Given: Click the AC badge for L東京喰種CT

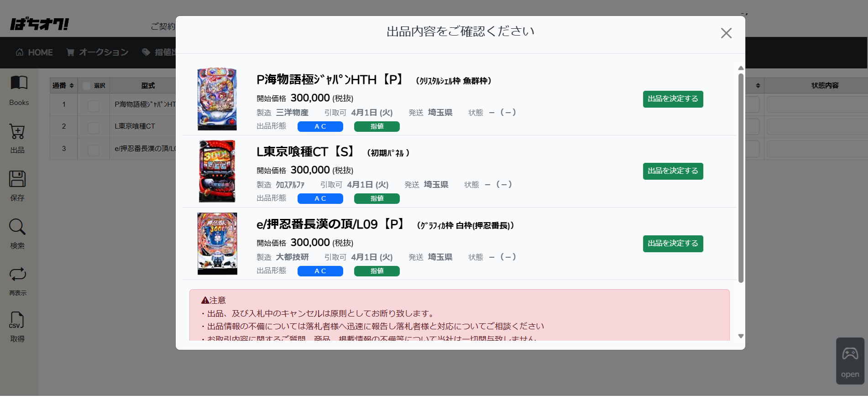Looking at the screenshot, I should (320, 198).
